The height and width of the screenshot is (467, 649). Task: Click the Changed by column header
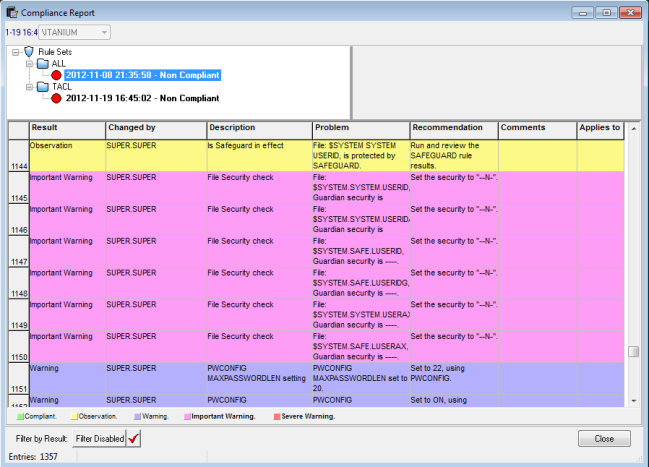[x=155, y=128]
